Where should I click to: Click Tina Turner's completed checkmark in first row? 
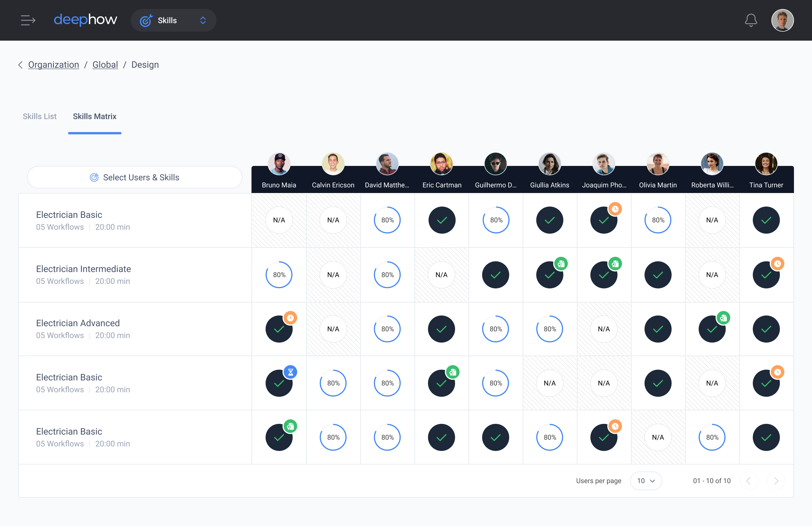tap(766, 220)
